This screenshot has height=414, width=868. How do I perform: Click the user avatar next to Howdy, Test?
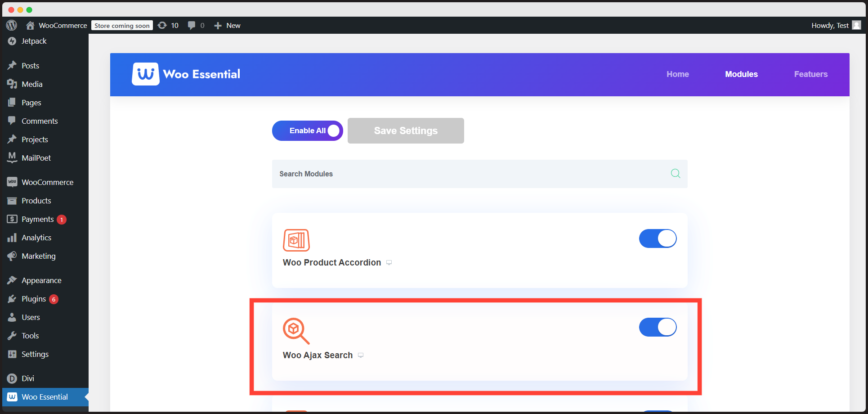pyautogui.click(x=856, y=25)
